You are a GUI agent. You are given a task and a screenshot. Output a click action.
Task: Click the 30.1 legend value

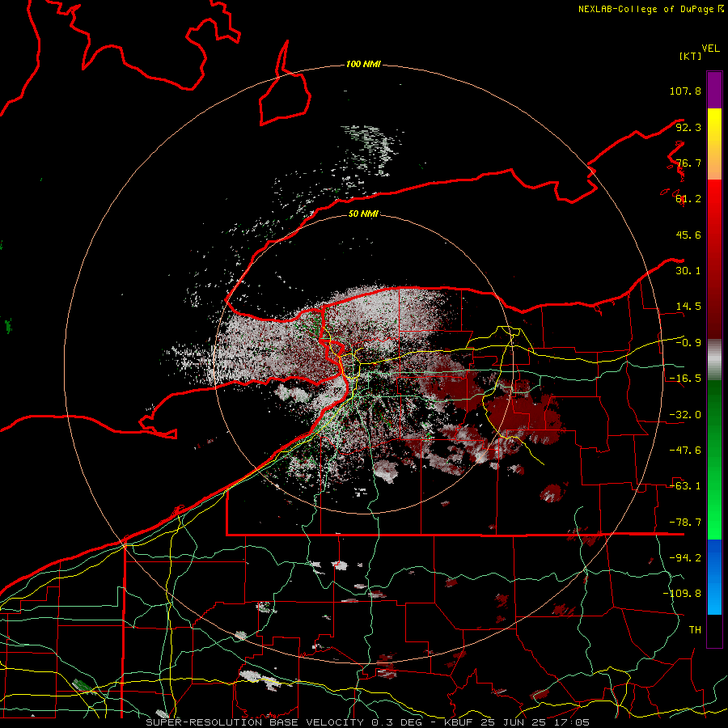pyautogui.click(x=688, y=271)
